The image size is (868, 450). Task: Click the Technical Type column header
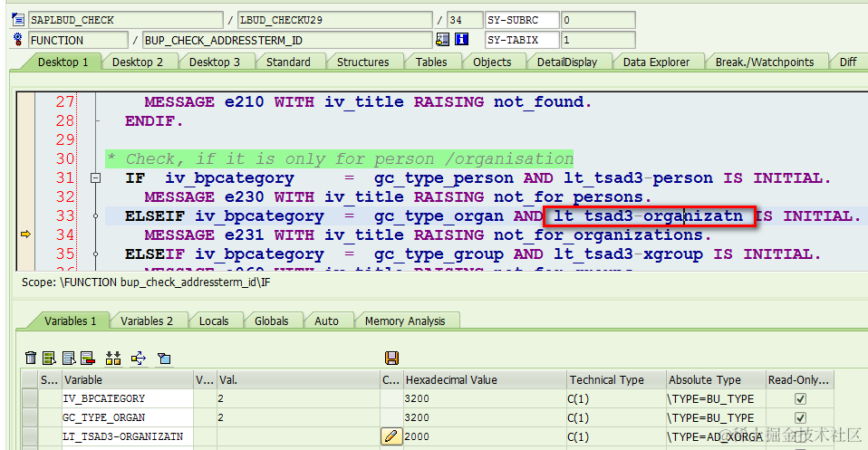(x=617, y=379)
